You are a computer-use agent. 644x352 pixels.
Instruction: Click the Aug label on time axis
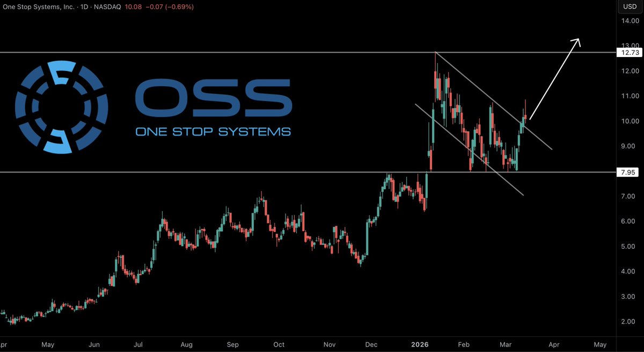(x=187, y=344)
